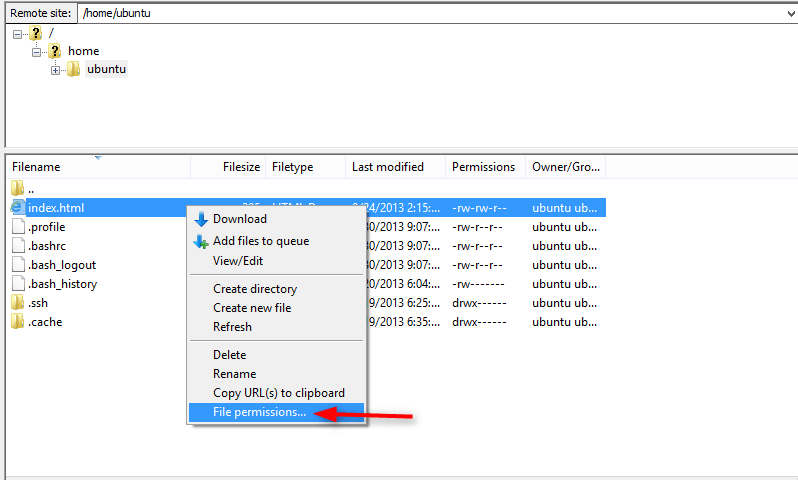Image resolution: width=798 pixels, height=480 pixels.
Task: Collapse the root directory tree node
Action: [18, 33]
